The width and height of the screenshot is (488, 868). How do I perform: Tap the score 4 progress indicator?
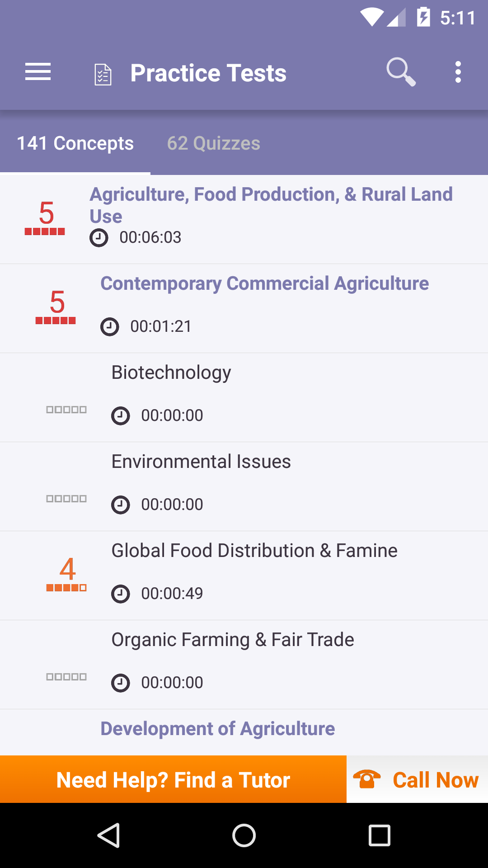(66, 574)
